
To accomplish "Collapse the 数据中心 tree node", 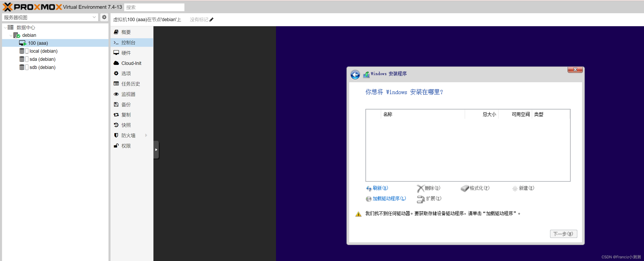I will pos(5,27).
